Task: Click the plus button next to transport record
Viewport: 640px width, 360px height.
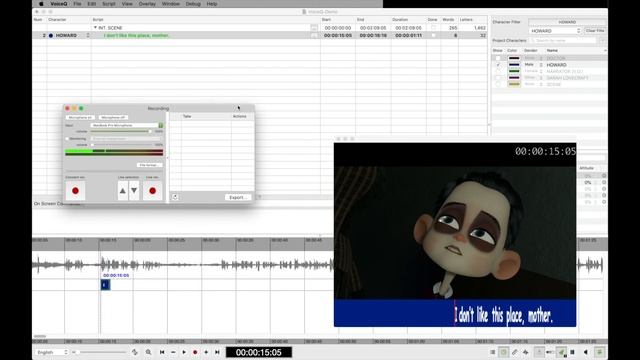Action: click(x=206, y=352)
